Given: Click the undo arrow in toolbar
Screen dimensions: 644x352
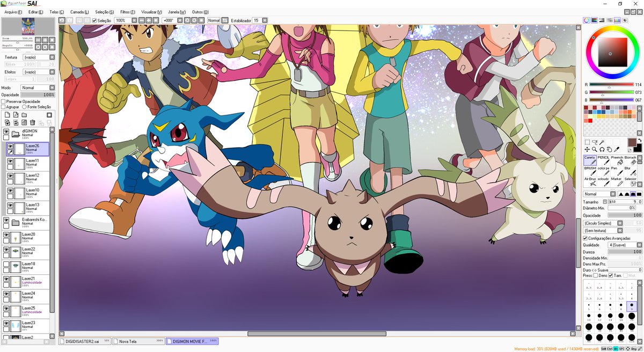Looking at the screenshot, I should pyautogui.click(x=62, y=20).
